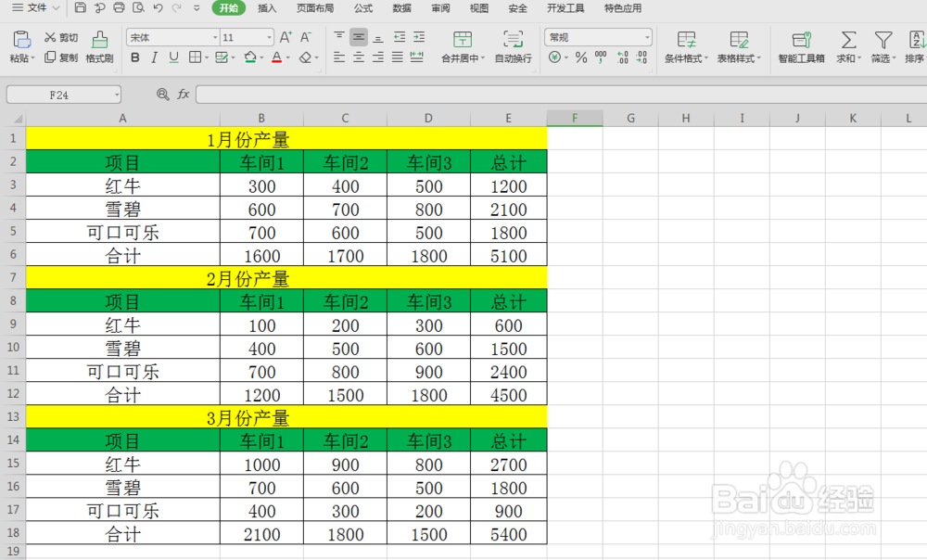Expand the File (文件) menu arrow
The height and width of the screenshot is (560, 927).
pos(57,7)
